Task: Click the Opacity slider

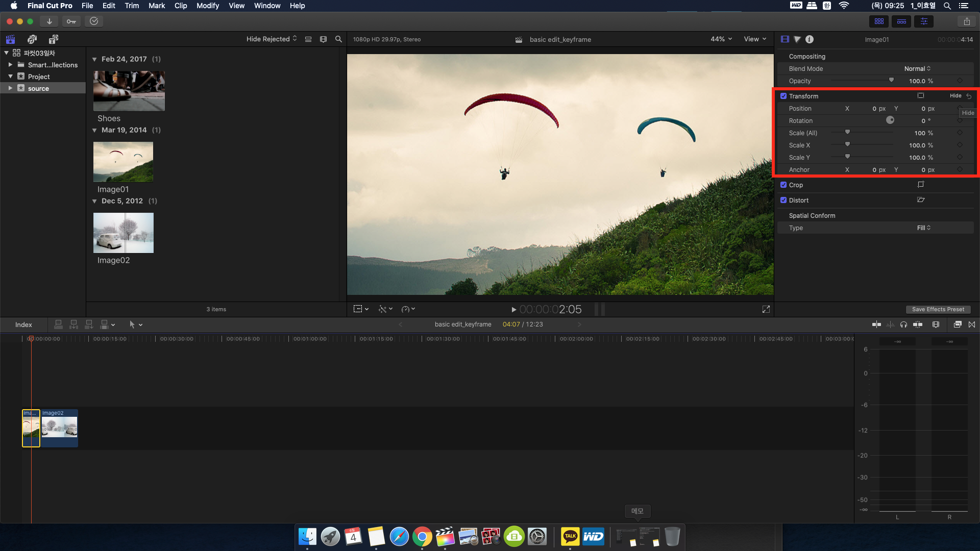Action: click(863, 81)
